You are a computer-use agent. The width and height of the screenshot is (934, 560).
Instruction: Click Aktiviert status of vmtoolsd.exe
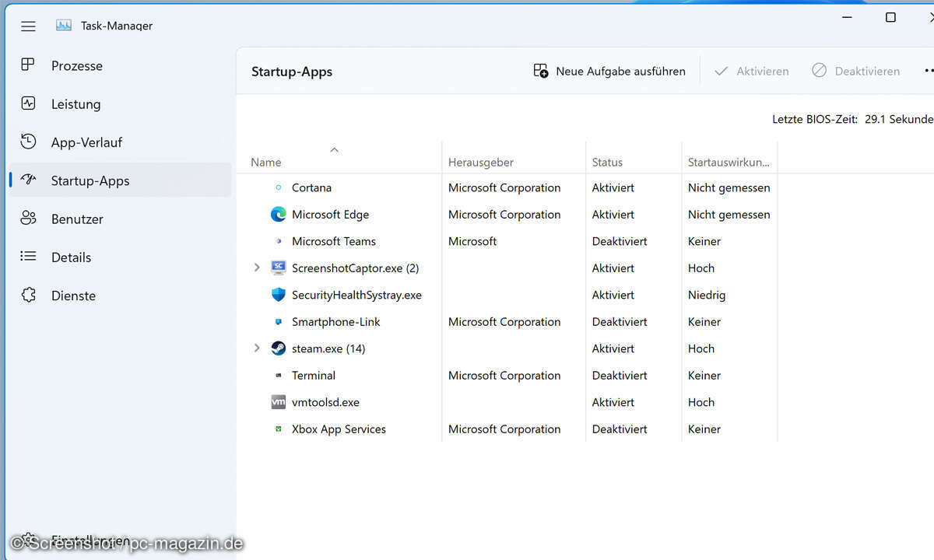coord(613,402)
